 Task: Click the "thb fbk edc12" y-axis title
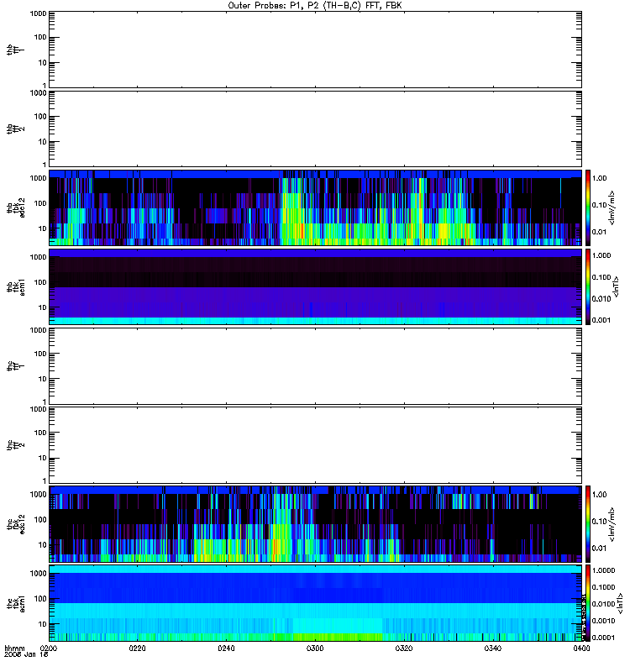point(15,207)
